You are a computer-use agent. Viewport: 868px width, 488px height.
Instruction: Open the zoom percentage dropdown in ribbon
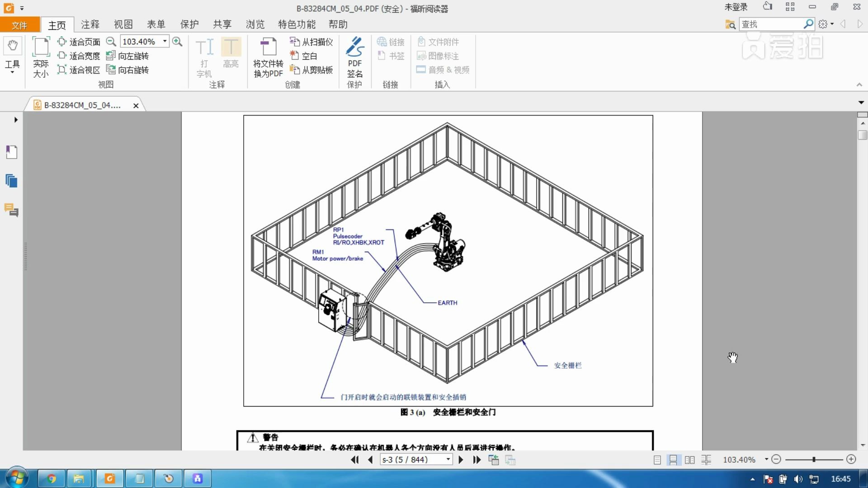[x=165, y=42]
